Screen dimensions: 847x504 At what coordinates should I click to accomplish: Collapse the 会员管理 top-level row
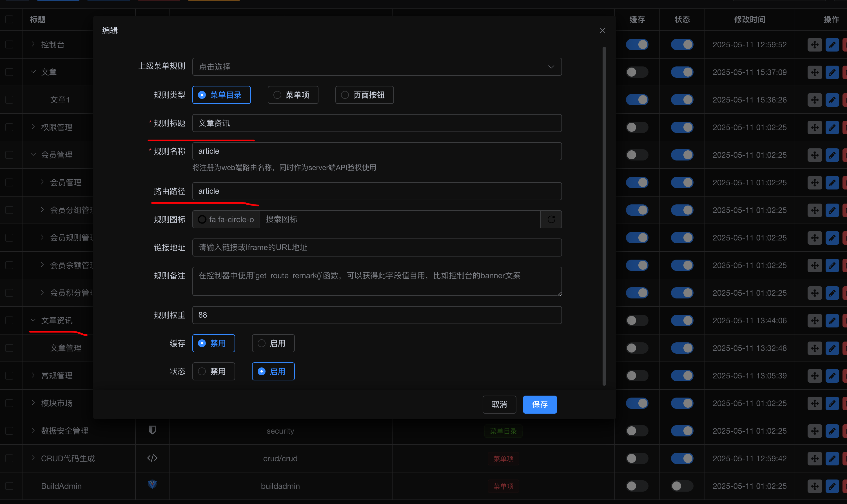(x=33, y=155)
